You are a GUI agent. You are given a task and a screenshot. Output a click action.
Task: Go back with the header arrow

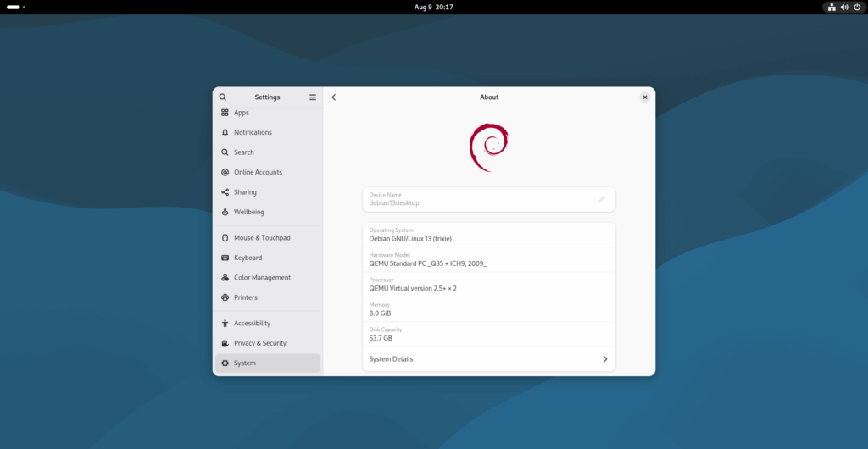tap(334, 97)
